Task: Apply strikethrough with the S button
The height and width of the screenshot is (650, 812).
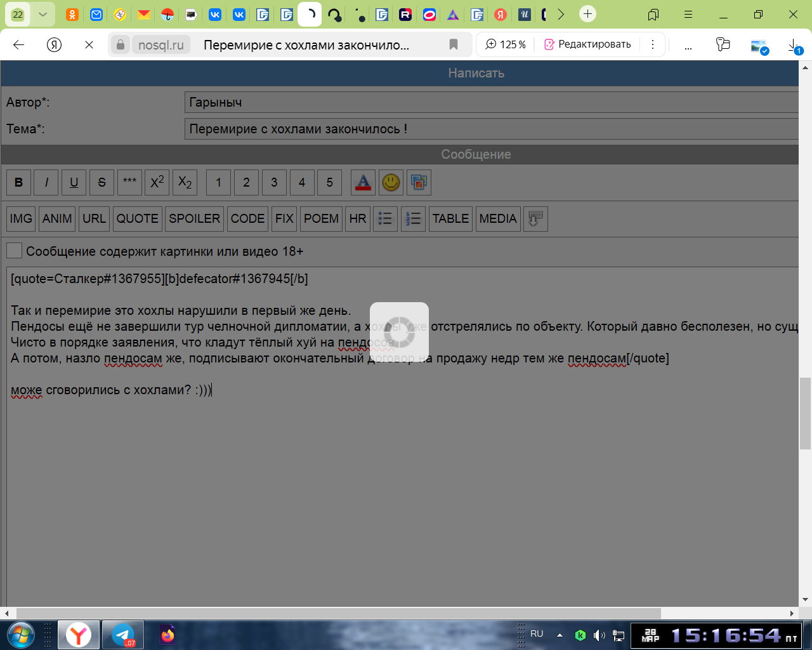Action: tap(101, 183)
